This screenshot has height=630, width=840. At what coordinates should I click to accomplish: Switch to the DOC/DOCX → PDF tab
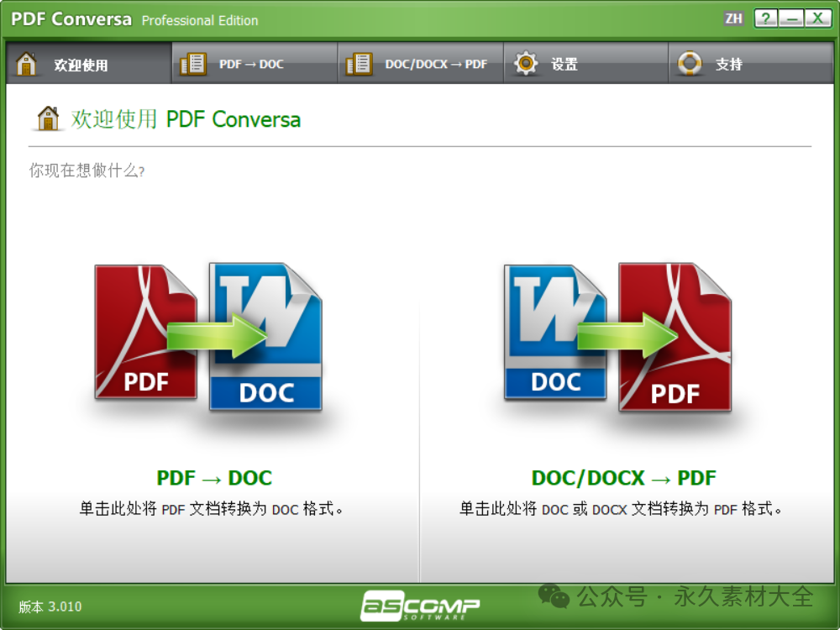click(x=421, y=64)
